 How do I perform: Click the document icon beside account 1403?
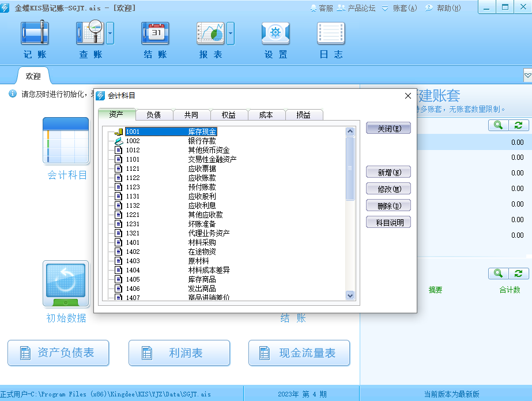[x=118, y=261]
